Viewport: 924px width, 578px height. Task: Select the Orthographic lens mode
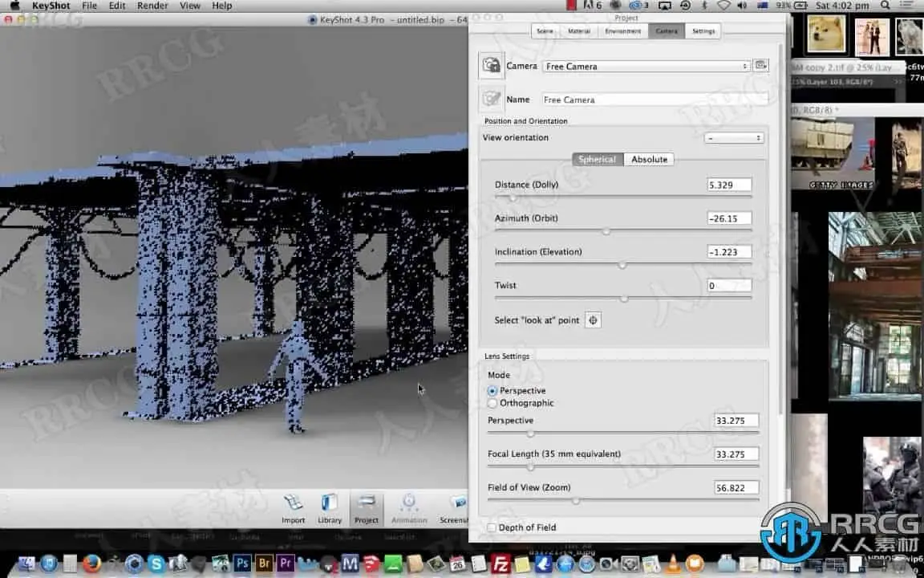pyautogui.click(x=492, y=403)
